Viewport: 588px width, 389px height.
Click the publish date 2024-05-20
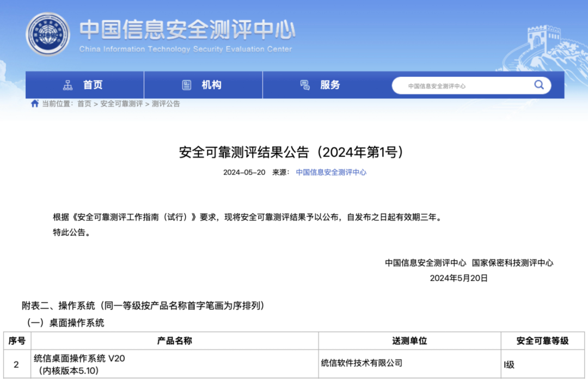244,172
